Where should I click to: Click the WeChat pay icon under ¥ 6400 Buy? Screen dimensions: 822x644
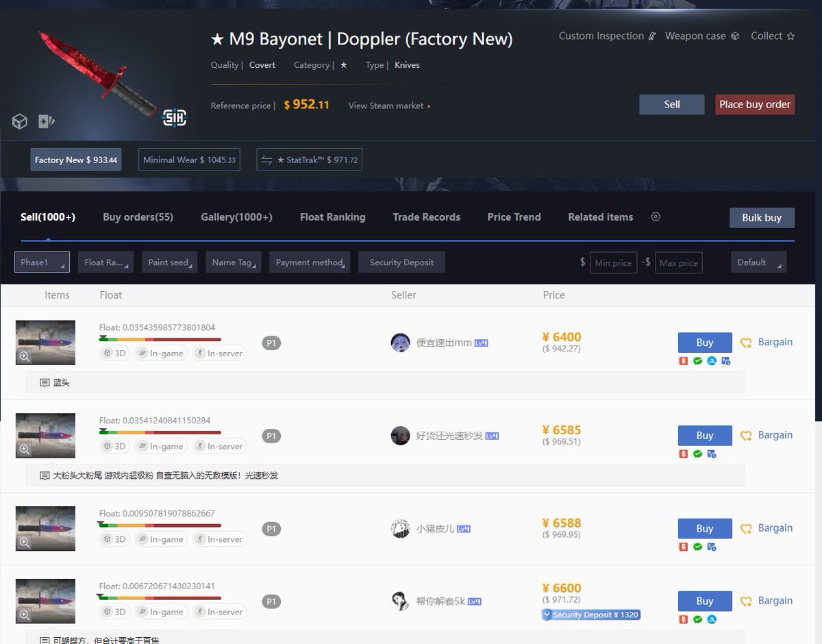[x=697, y=360]
